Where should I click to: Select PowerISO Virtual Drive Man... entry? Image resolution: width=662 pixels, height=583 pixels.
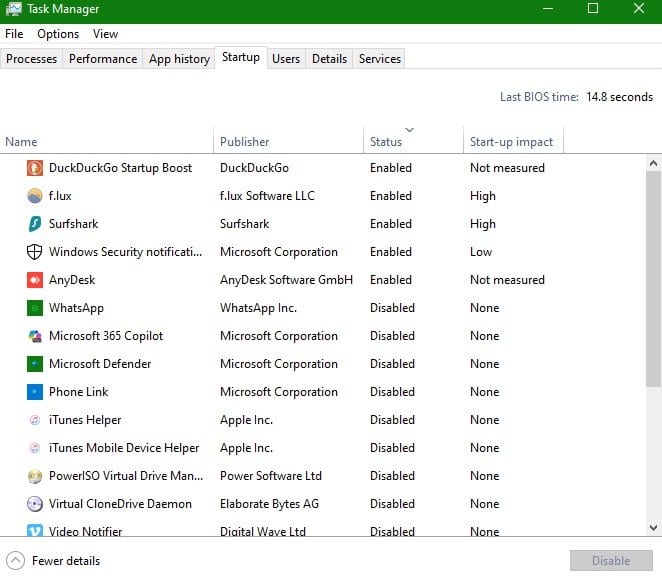[x=126, y=476]
